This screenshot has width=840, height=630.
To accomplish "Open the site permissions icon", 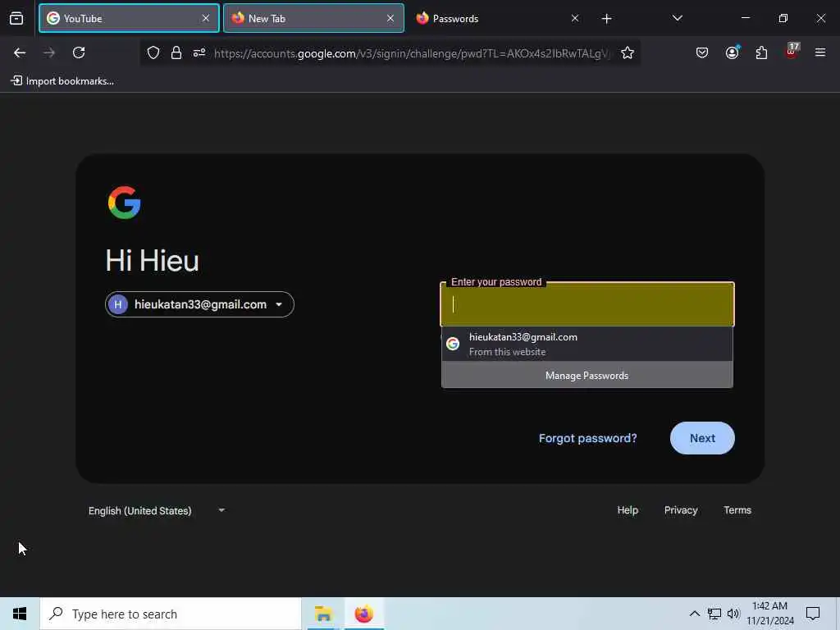I will [x=199, y=52].
